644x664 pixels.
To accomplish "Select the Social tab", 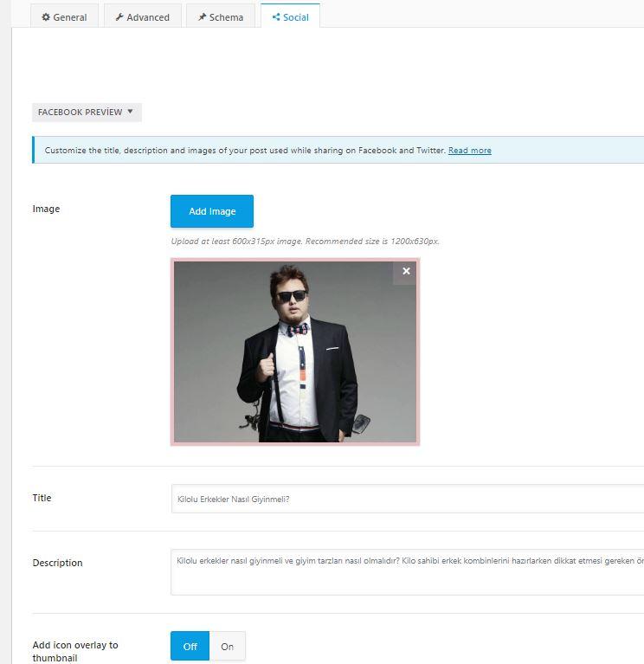I will click(290, 16).
